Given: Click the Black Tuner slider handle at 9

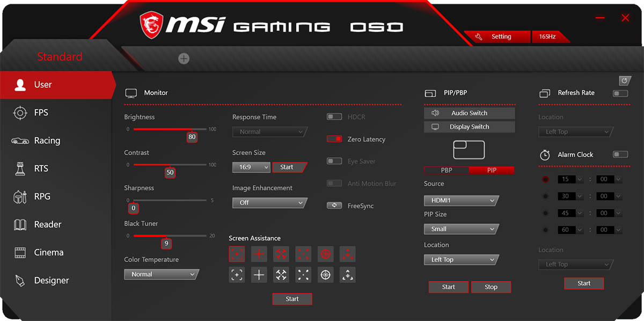Looking at the screenshot, I should pyautogui.click(x=166, y=243).
